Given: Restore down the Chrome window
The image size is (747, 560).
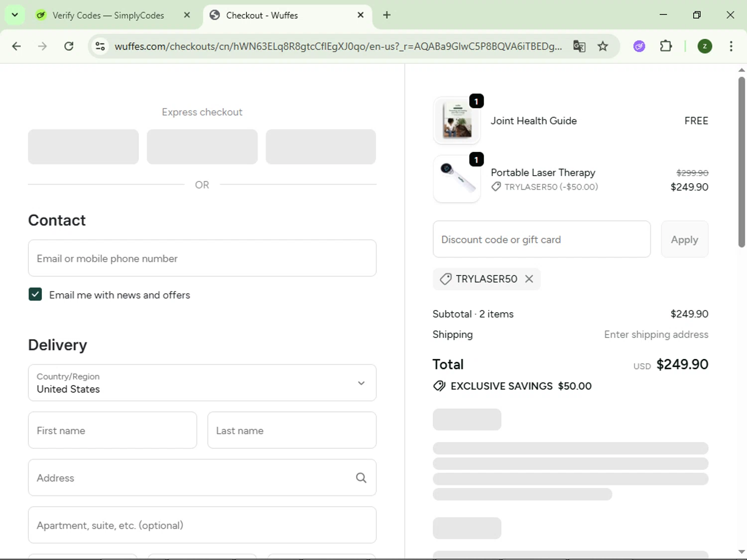Looking at the screenshot, I should pyautogui.click(x=697, y=15).
